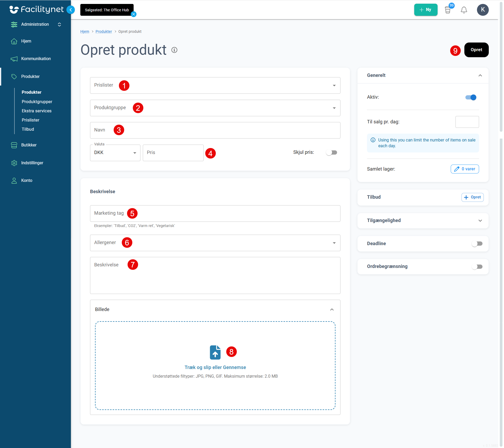Screen dimensions: 504x448
Task: Click the Hjem house icon
Action: point(14,41)
